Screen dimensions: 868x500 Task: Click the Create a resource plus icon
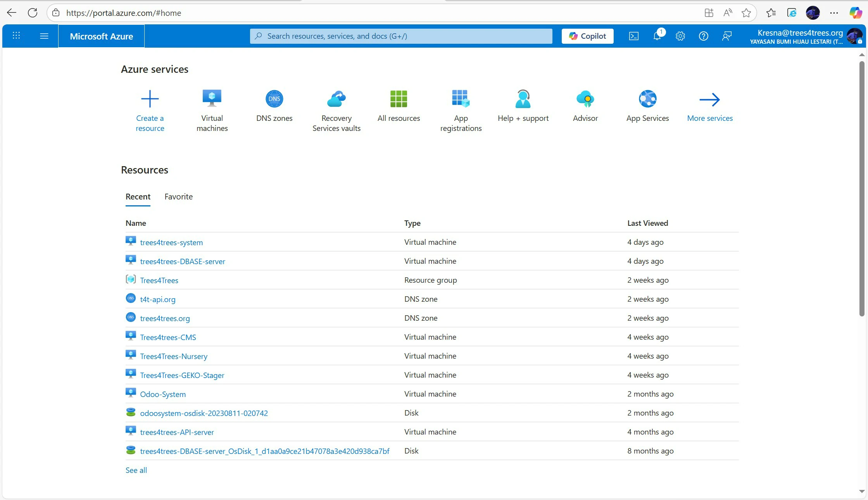(150, 99)
